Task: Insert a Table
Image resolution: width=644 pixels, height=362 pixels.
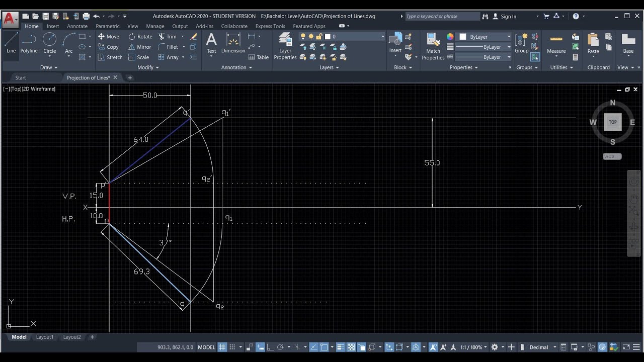Action: tap(259, 57)
